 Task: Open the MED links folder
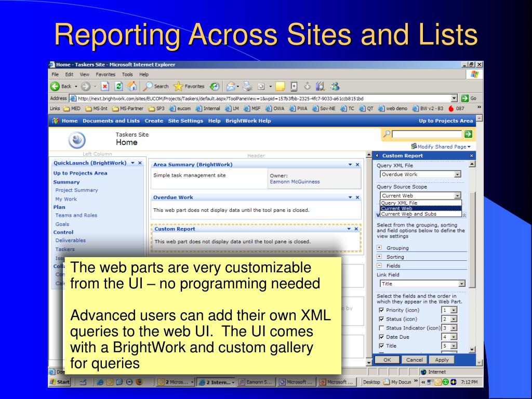[72, 109]
